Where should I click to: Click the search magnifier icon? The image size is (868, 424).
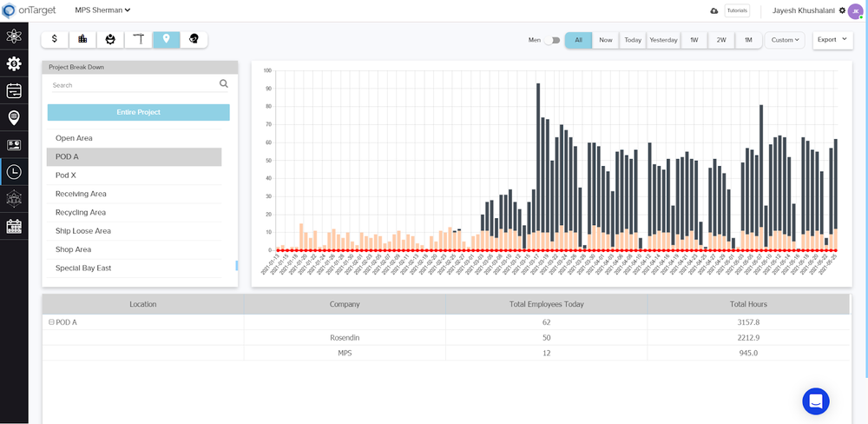[x=224, y=84]
